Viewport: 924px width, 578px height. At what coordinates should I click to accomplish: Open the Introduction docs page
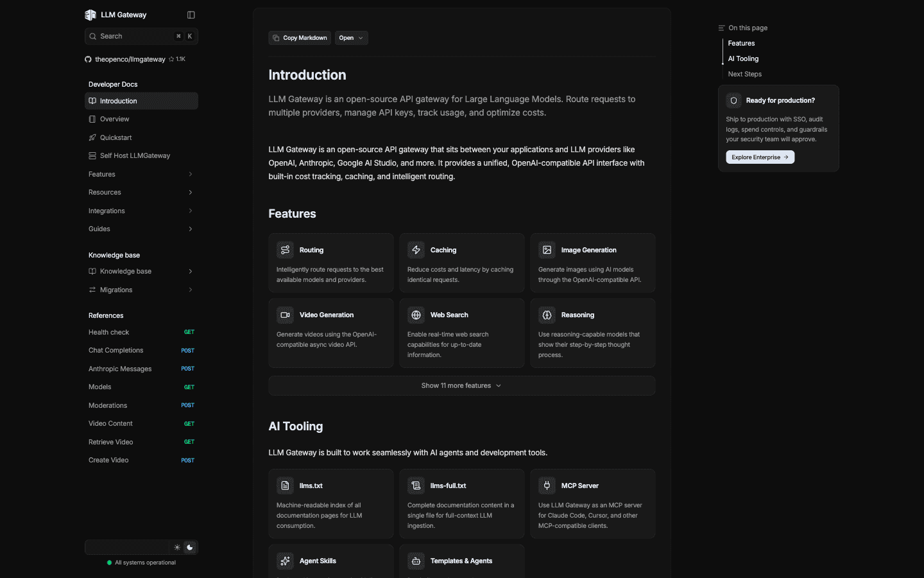[141, 101]
